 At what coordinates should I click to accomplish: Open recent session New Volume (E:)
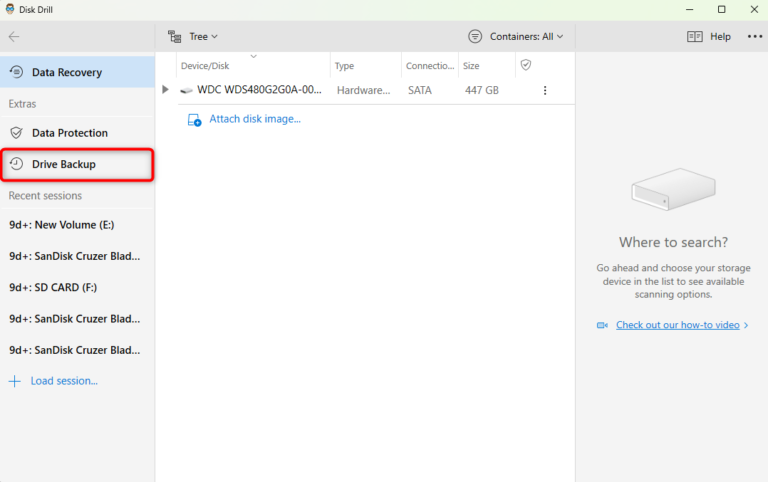(61, 225)
